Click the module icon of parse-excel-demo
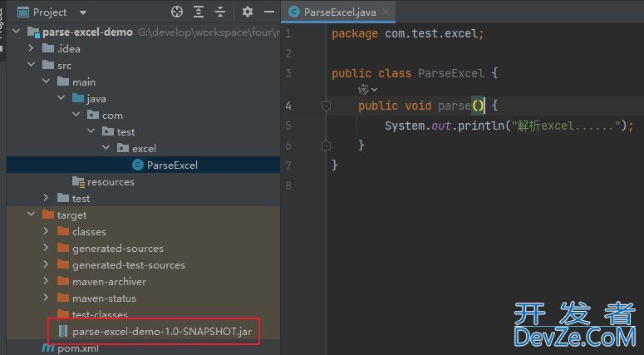The width and height of the screenshot is (644, 355). click(33, 32)
